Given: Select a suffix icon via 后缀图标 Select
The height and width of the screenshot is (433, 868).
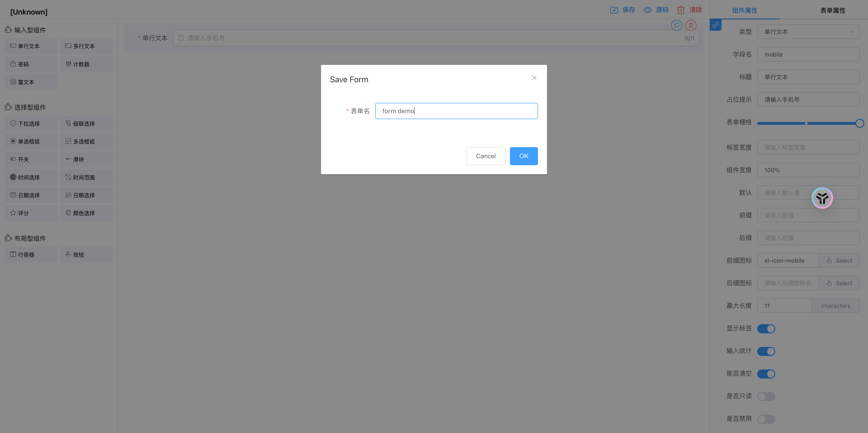Looking at the screenshot, I should point(839,283).
